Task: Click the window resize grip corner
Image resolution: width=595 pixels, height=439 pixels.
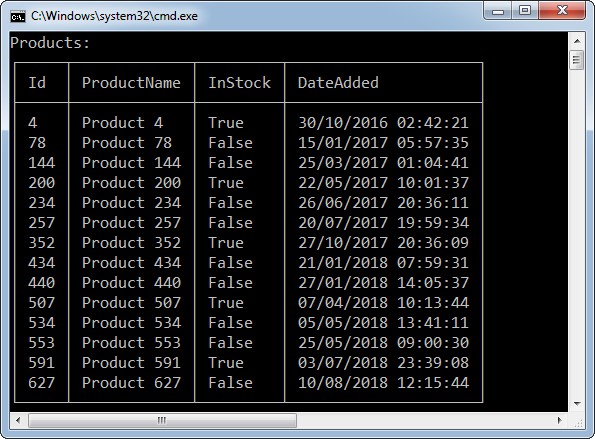Action: (577, 421)
